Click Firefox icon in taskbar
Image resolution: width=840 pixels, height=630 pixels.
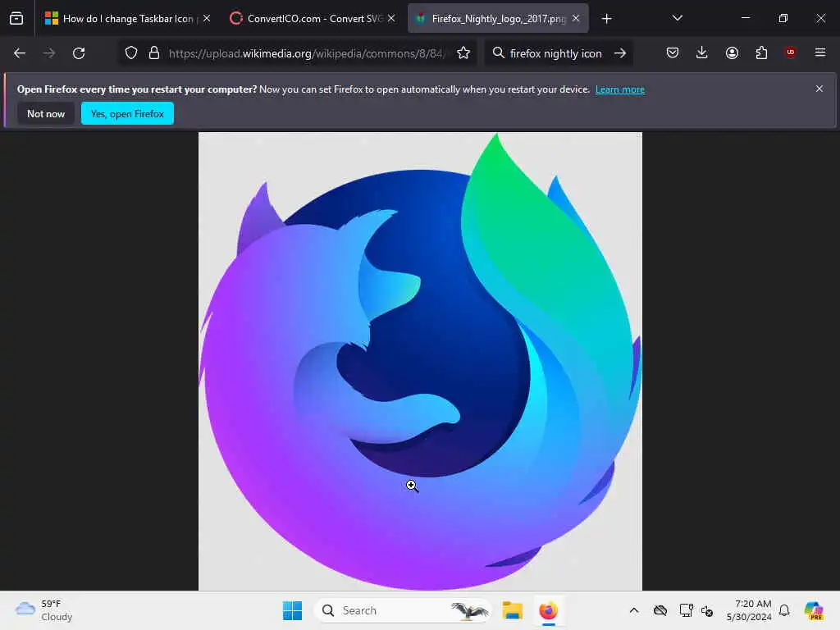click(x=548, y=610)
